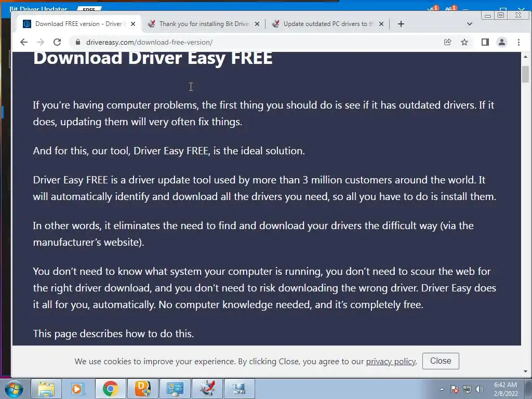Open a new browser tab

pyautogui.click(x=401, y=24)
